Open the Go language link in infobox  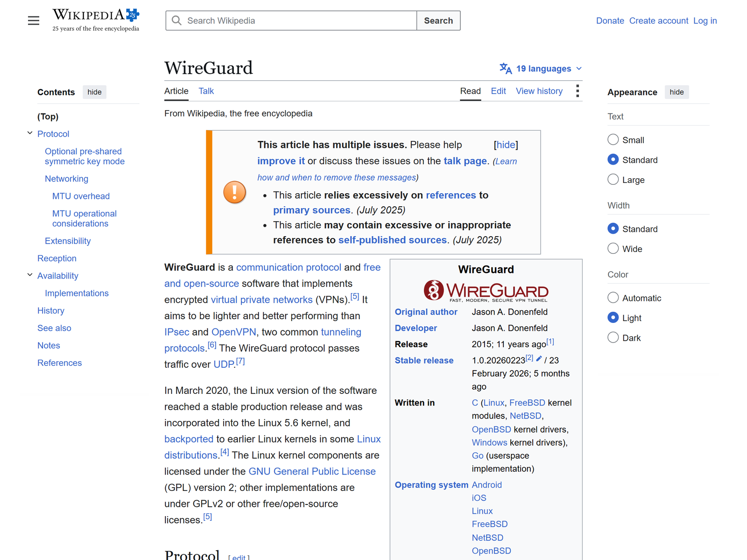pos(478,455)
